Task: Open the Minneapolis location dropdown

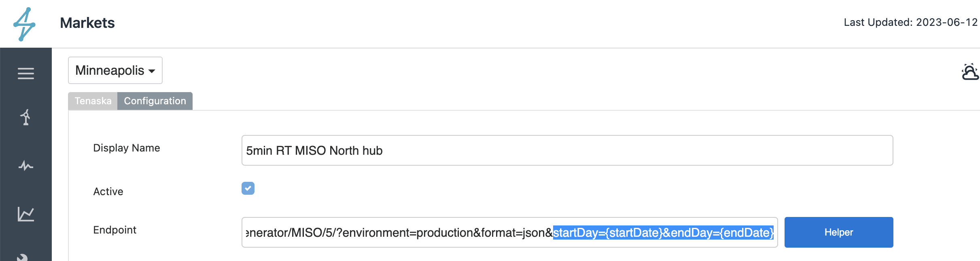Action: 115,70
